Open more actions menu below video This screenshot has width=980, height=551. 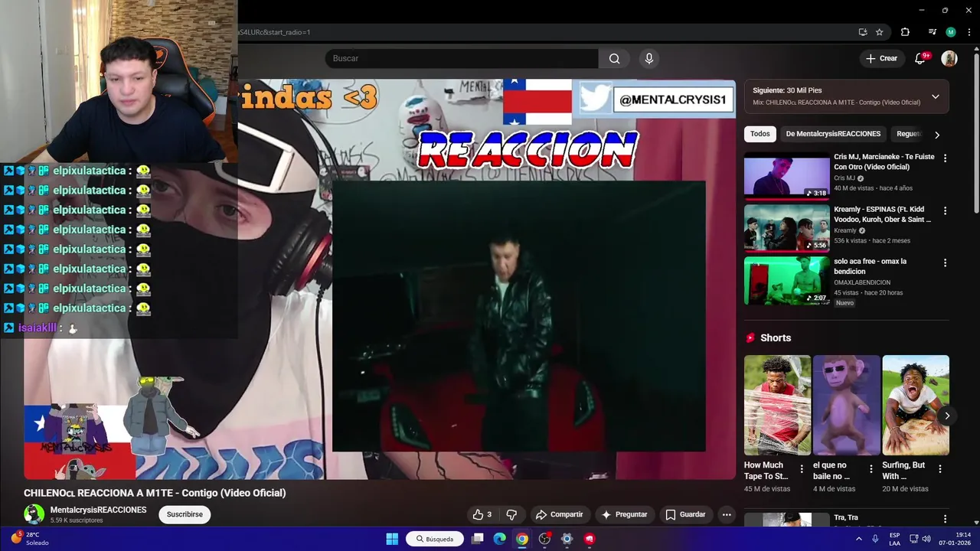727,514
